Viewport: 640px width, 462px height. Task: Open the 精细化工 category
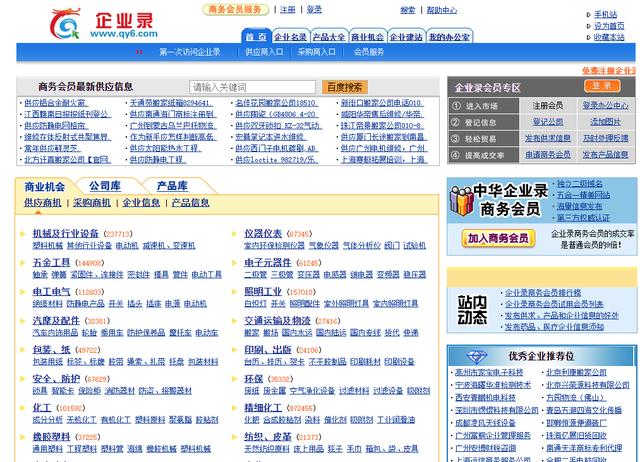coord(263,408)
